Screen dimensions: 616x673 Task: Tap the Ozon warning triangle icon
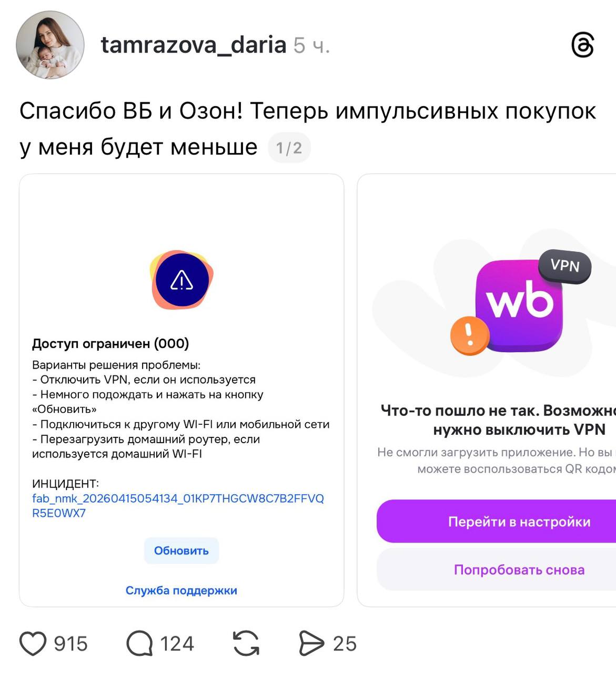coord(182,280)
